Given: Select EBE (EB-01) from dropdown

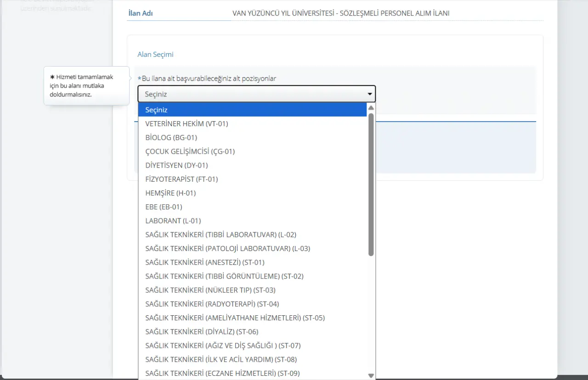Looking at the screenshot, I should (164, 207).
